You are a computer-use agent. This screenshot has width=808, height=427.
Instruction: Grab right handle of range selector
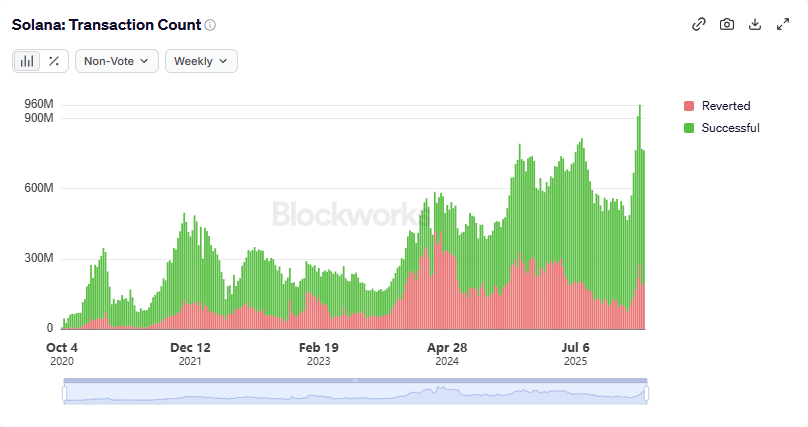tap(646, 394)
